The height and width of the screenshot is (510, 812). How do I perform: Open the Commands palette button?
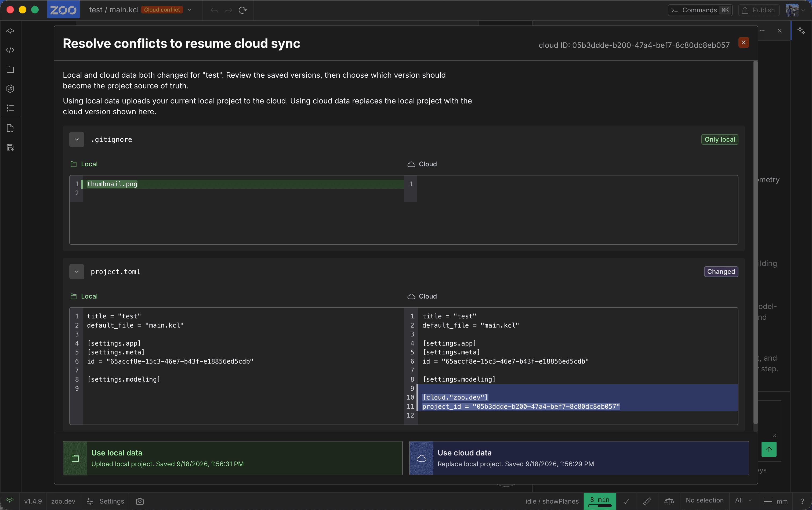click(x=700, y=10)
